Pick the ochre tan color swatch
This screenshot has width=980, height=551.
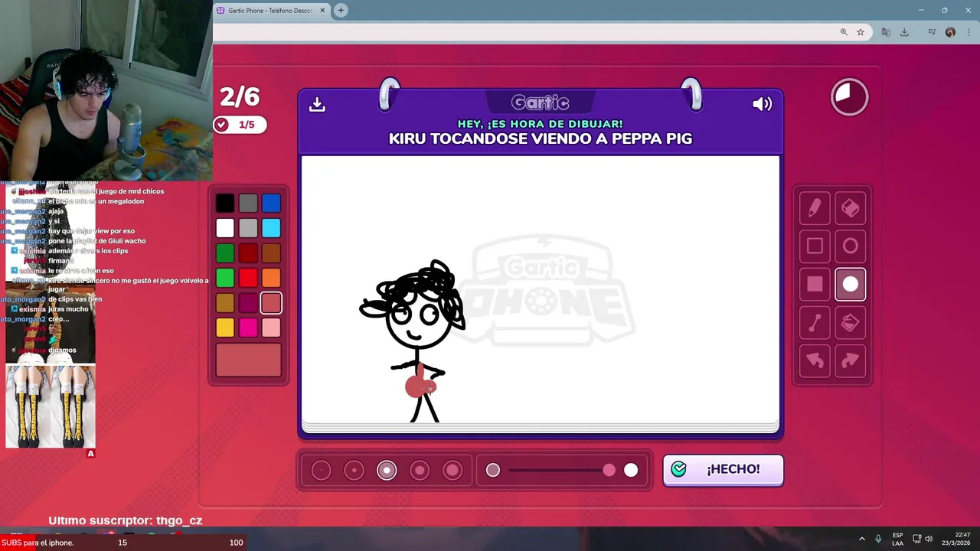225,303
